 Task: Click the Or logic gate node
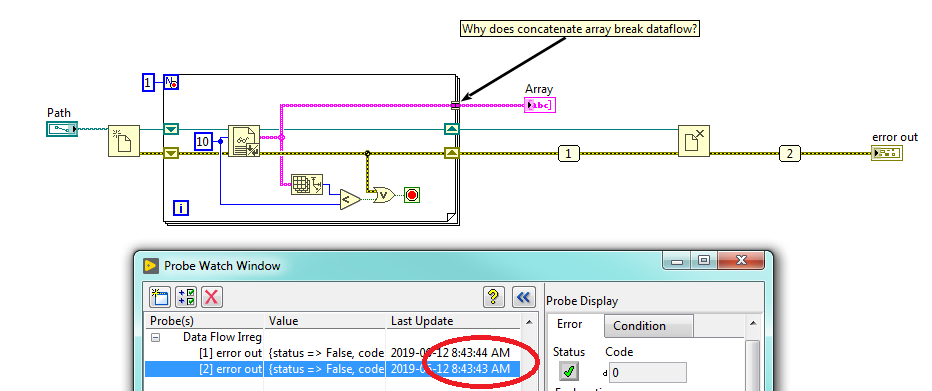pyautogui.click(x=383, y=194)
